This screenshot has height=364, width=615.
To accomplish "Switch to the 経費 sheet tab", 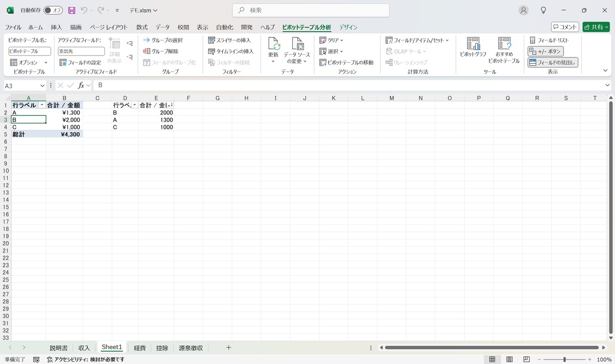I will click(140, 348).
